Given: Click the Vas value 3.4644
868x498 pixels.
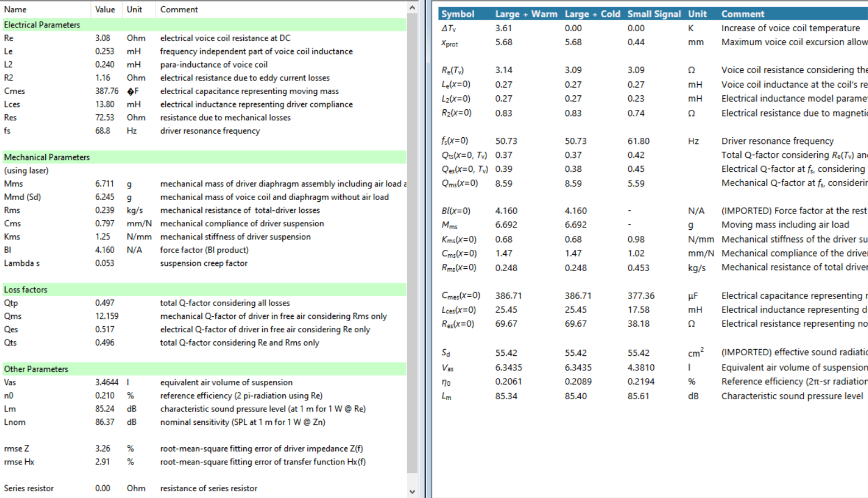Looking at the screenshot, I should pos(107,383).
